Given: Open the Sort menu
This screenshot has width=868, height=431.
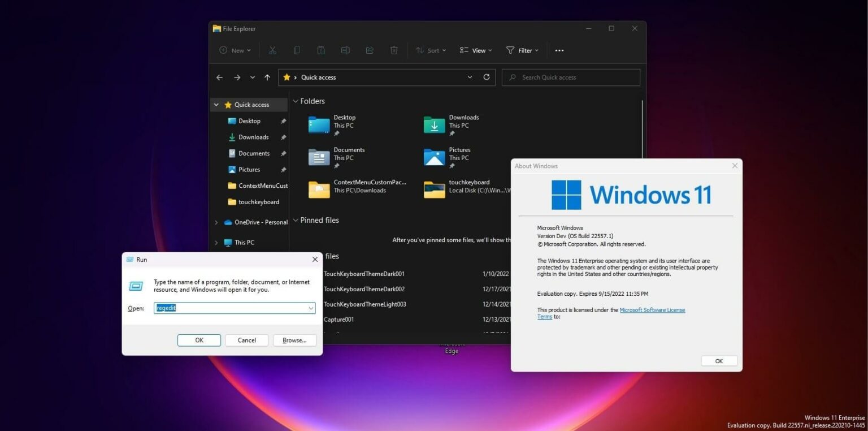Looking at the screenshot, I should click(431, 50).
